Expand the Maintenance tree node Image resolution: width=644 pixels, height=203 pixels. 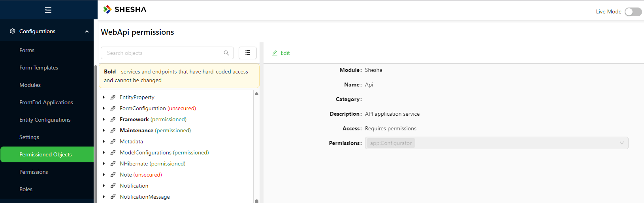pyautogui.click(x=104, y=130)
